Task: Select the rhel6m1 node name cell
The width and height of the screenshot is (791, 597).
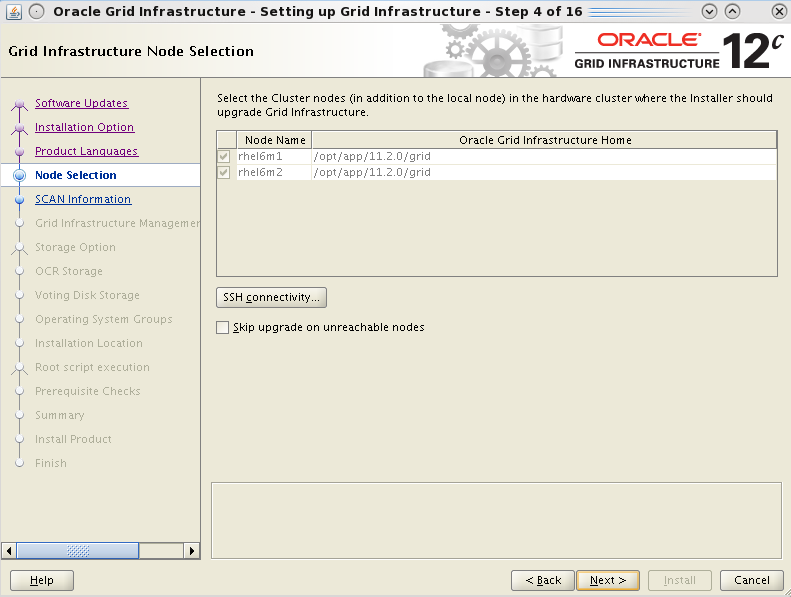Action: point(274,156)
